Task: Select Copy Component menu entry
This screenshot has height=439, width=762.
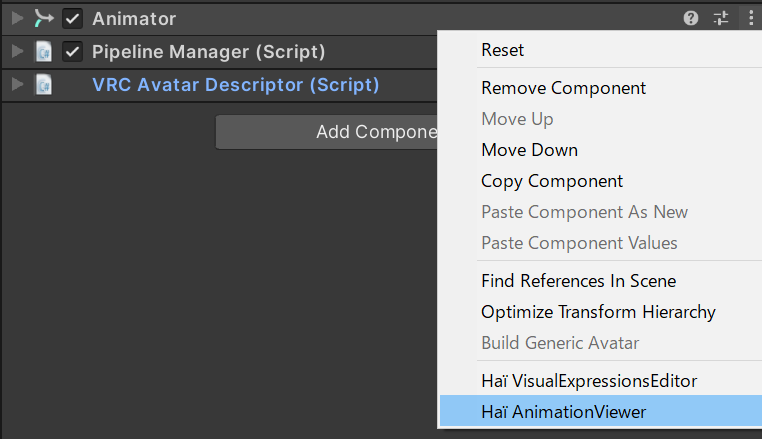Action: coord(552,181)
